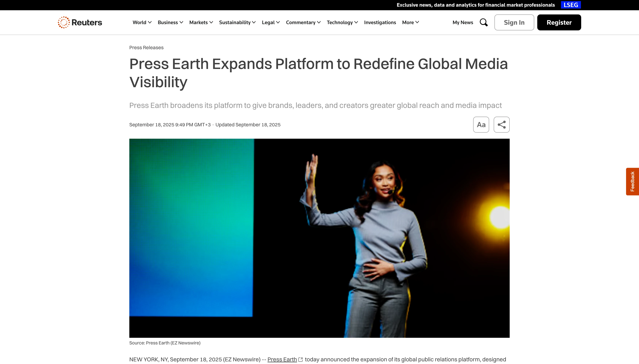Expand the World dropdown menu

[142, 22]
